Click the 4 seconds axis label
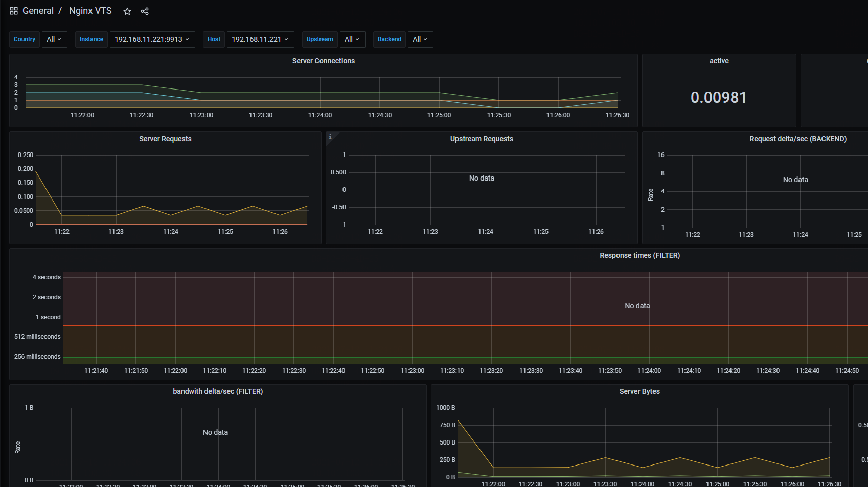868x487 pixels. [x=47, y=277]
